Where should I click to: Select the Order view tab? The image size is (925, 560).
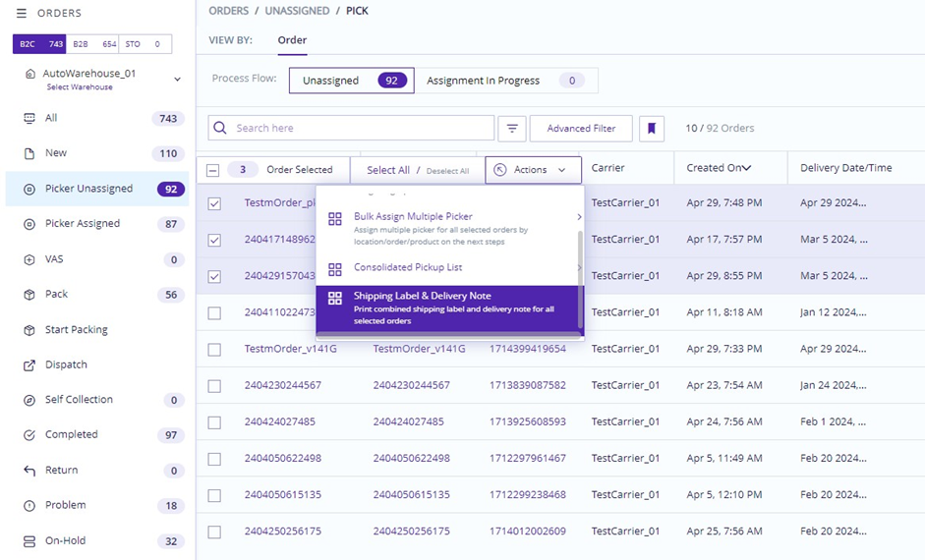(x=292, y=40)
